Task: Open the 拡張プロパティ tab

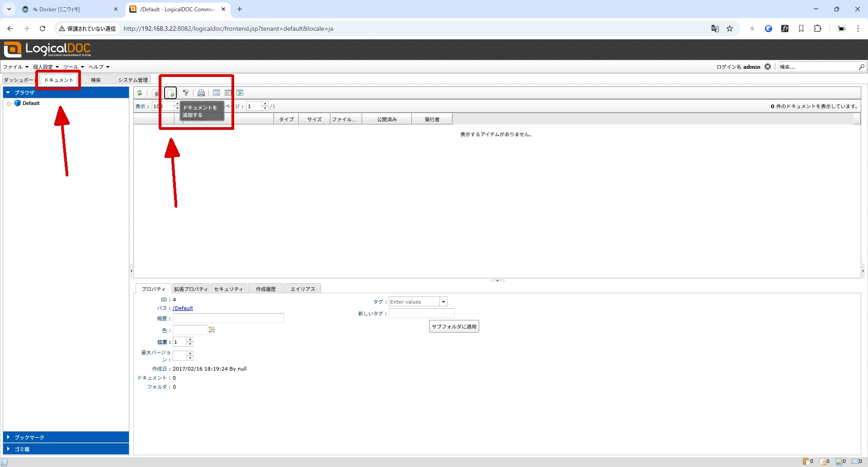Action: 191,289
